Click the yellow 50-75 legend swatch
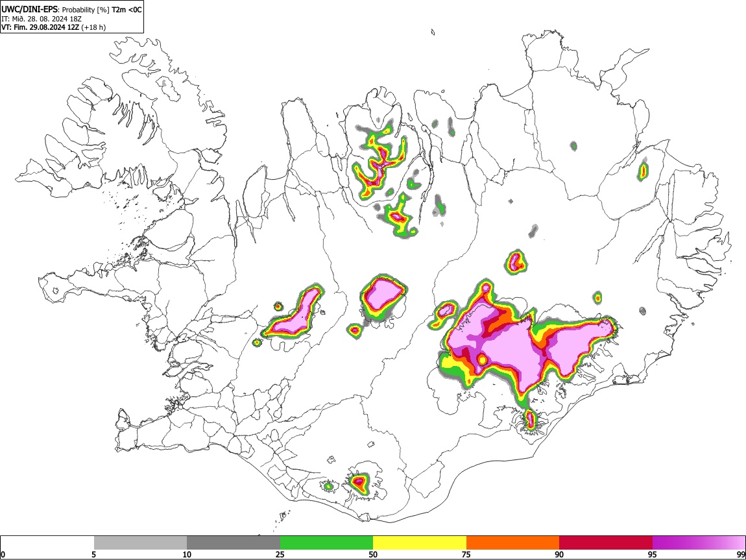Screen dimensions: 746x560 click(420, 543)
